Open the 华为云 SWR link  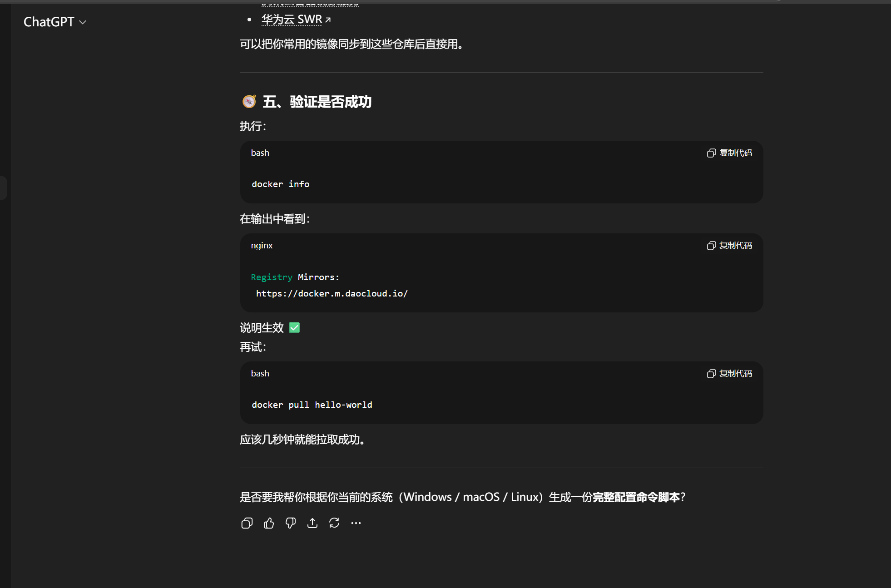(292, 20)
